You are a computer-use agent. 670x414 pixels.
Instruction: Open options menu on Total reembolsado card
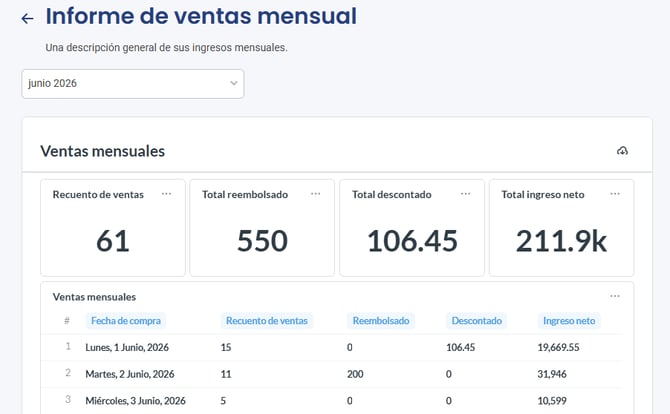click(315, 194)
